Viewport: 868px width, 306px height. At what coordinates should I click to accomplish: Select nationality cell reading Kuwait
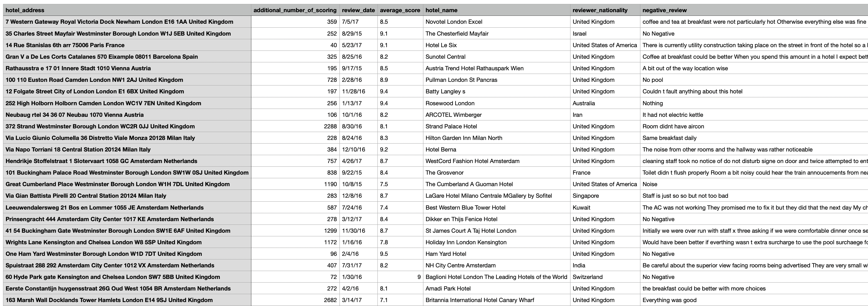pyautogui.click(x=605, y=207)
